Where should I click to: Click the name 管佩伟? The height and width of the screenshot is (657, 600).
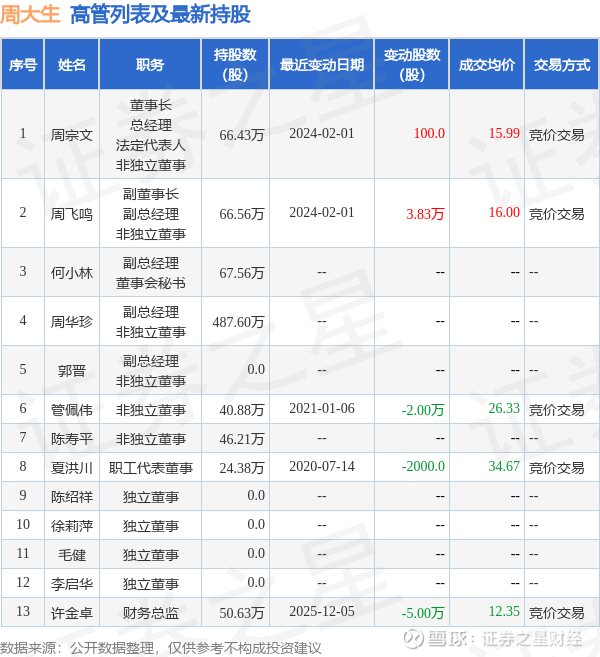coord(72,410)
